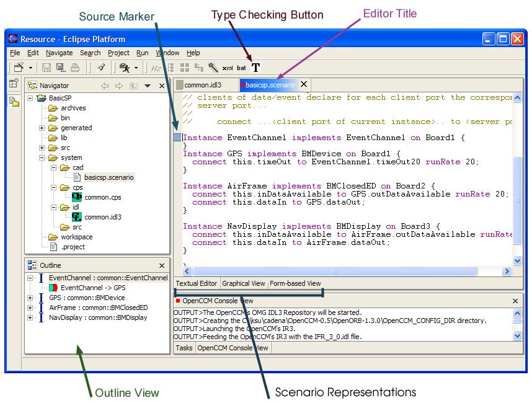The width and height of the screenshot is (532, 403).
Task: Click the Type Checking "T" toolbar button
Action: (x=255, y=68)
